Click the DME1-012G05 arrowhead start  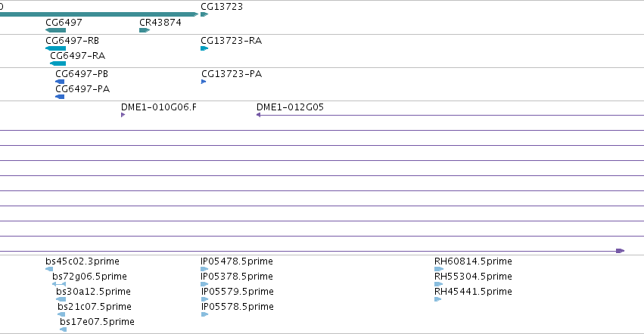[258, 115]
